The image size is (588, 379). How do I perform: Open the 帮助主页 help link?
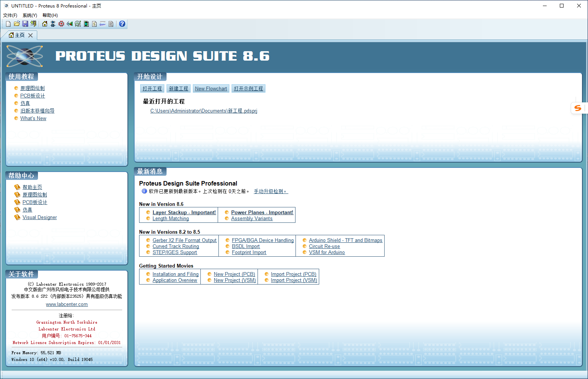pos(32,187)
